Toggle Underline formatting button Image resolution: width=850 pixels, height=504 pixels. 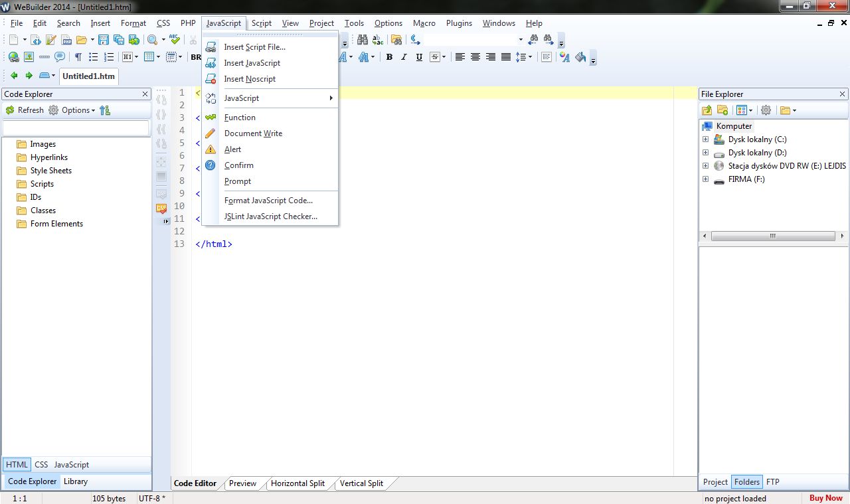click(419, 57)
